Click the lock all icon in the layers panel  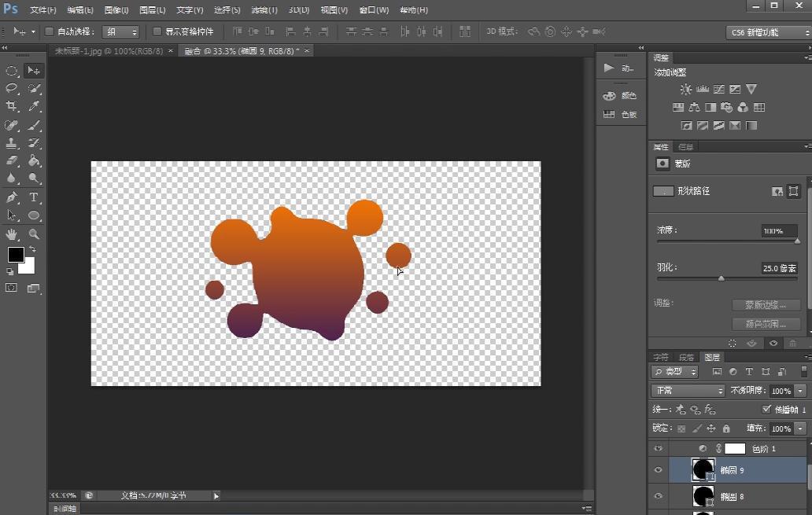coord(726,428)
